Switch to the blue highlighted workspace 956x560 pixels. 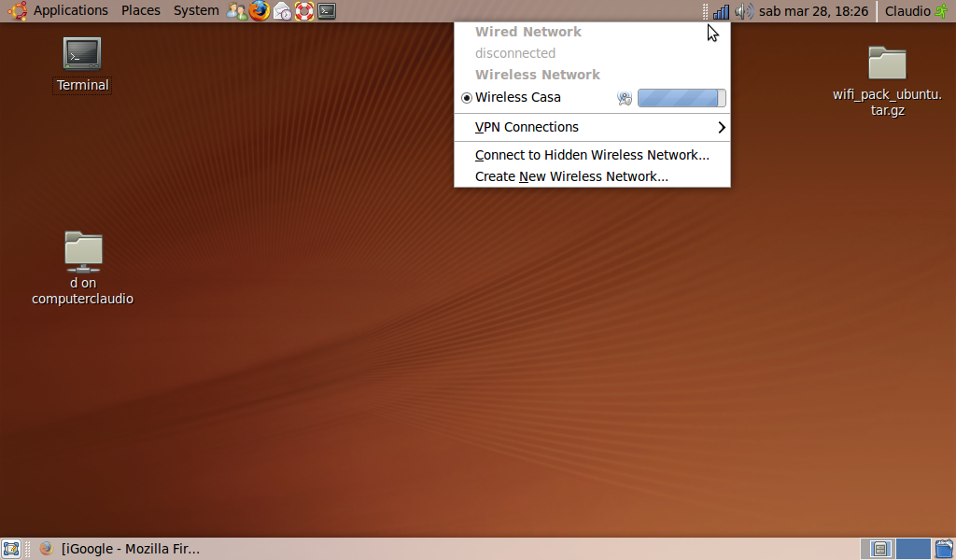913,549
